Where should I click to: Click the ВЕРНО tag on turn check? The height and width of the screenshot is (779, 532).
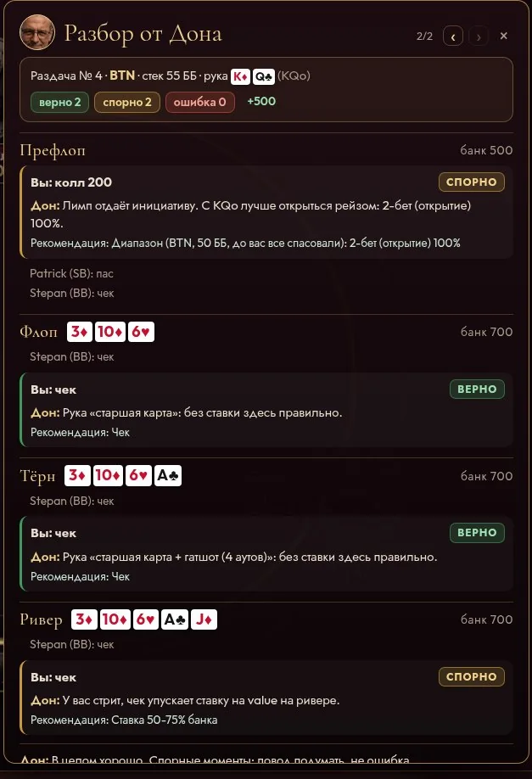coord(477,533)
